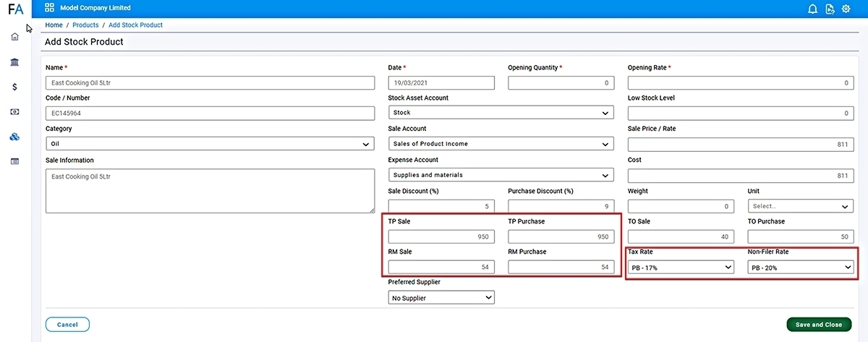Focus the RM Sale field

[441, 267]
